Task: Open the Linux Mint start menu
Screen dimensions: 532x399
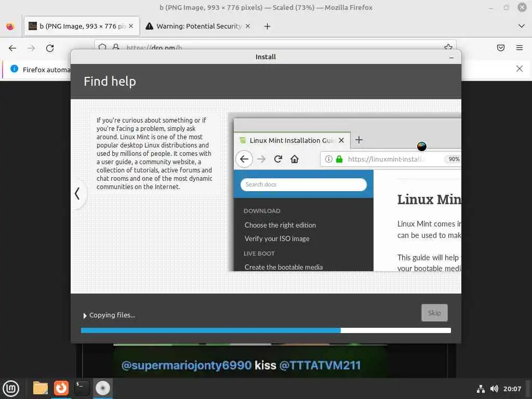Action: tap(11, 389)
